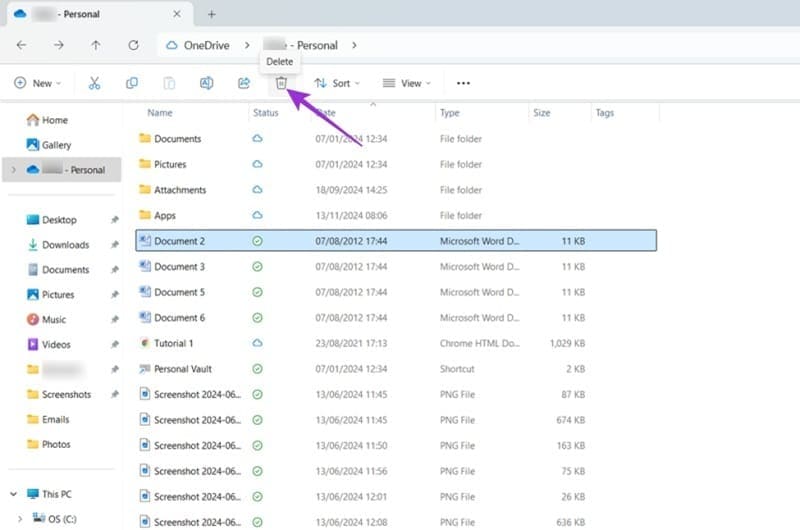Click the pin icon next to Music
Image resolution: width=800 pixels, height=530 pixels.
pos(115,319)
